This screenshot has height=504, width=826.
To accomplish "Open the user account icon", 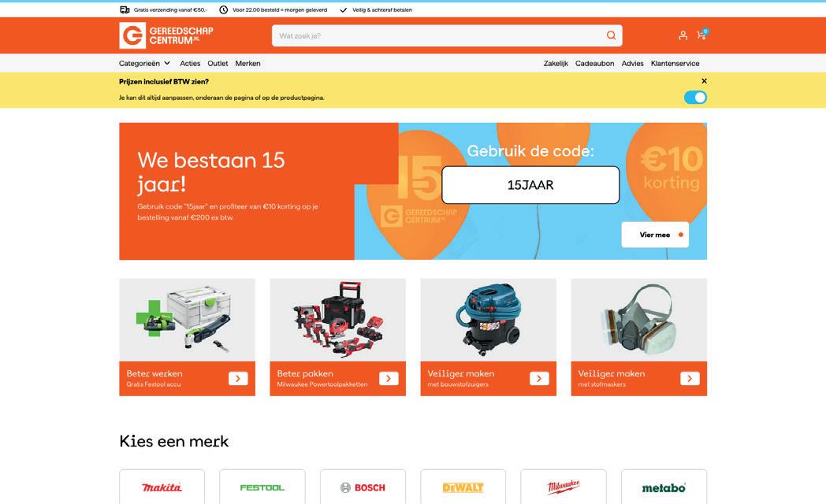I will pyautogui.click(x=683, y=35).
